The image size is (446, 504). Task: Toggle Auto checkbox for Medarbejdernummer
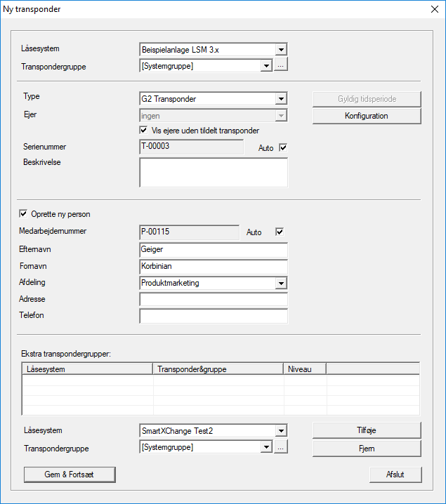click(279, 232)
